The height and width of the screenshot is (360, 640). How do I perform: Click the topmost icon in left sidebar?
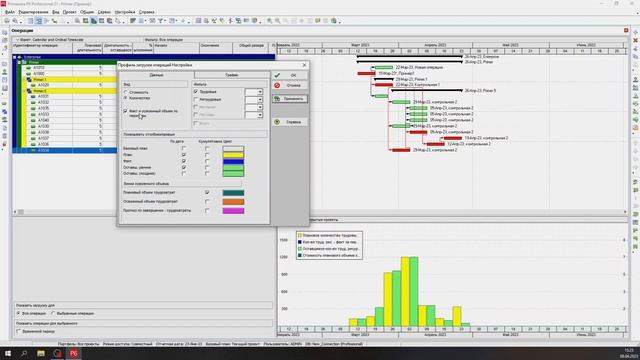click(x=4, y=32)
